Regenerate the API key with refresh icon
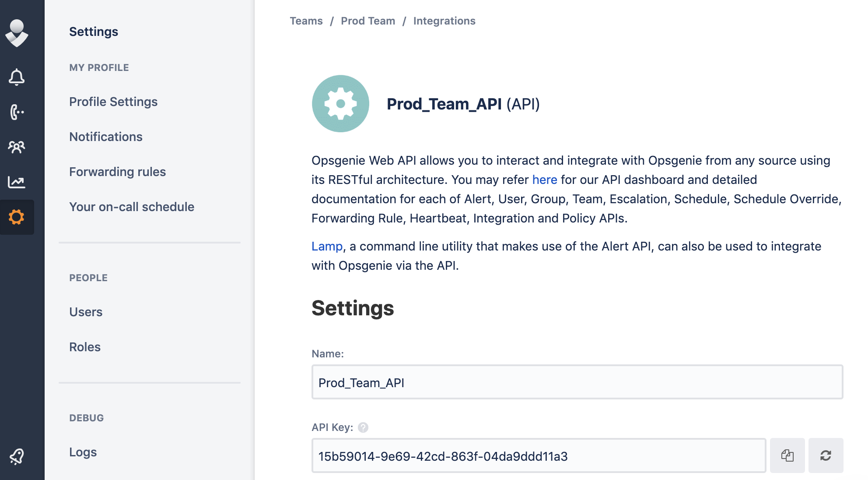This screenshot has width=868, height=480. [826, 455]
